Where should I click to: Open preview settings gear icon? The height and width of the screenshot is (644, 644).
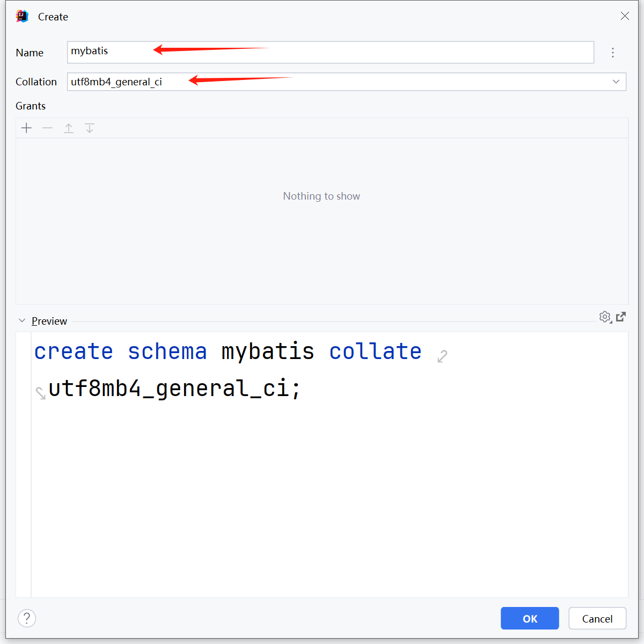[x=605, y=317]
